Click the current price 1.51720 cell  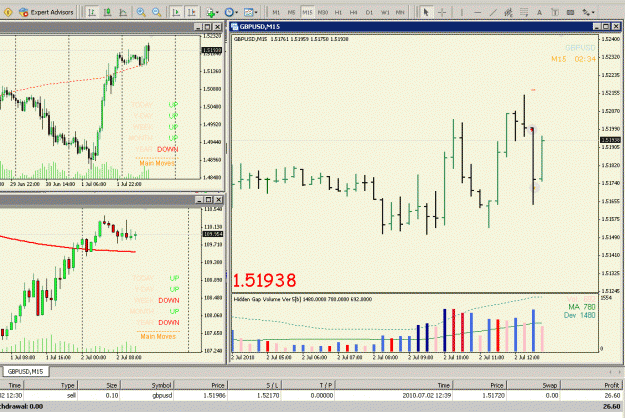494,395
